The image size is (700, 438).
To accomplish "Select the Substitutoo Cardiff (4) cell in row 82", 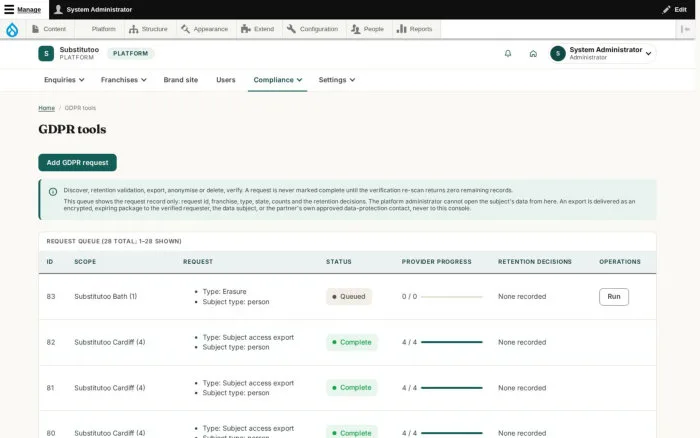I will click(x=109, y=342).
